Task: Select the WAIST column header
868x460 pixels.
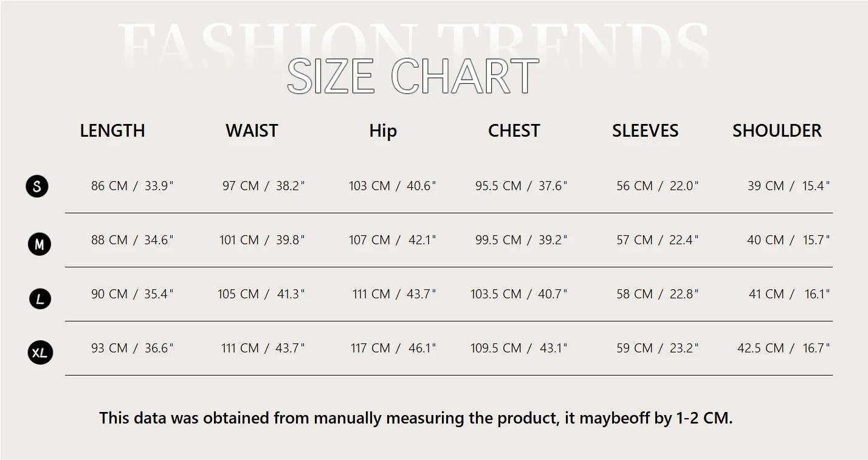Action: tap(252, 131)
